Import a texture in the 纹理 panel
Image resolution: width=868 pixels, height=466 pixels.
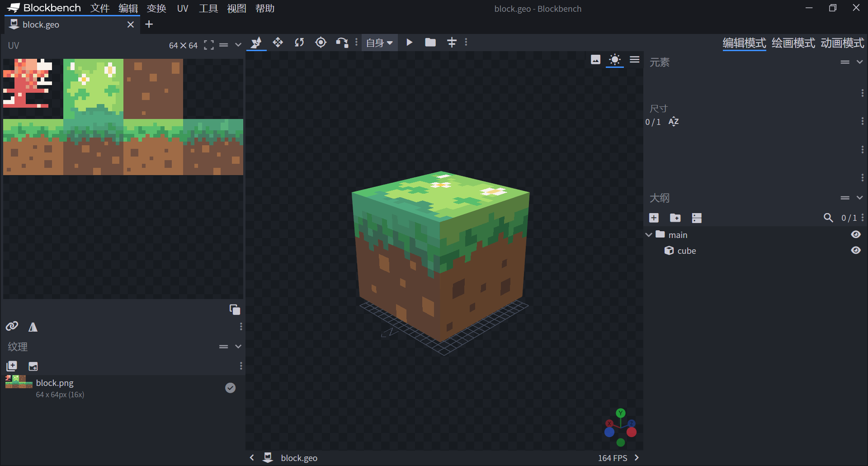(33, 366)
